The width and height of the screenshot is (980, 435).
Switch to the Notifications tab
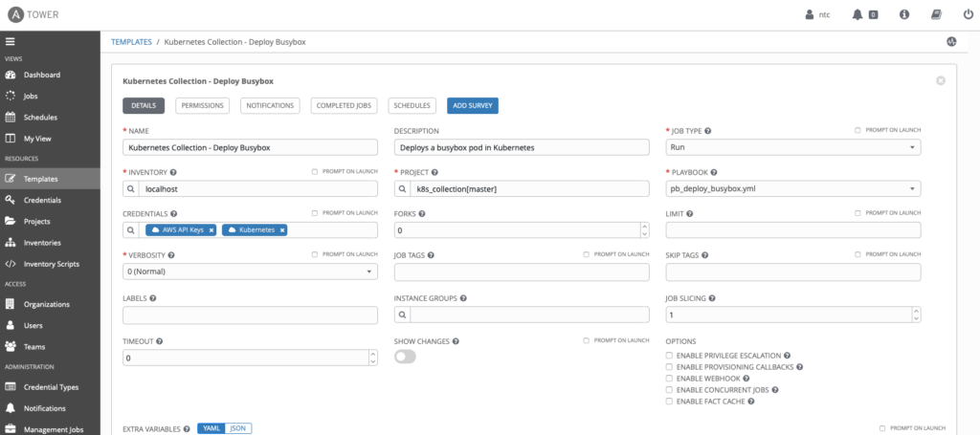[x=270, y=106]
